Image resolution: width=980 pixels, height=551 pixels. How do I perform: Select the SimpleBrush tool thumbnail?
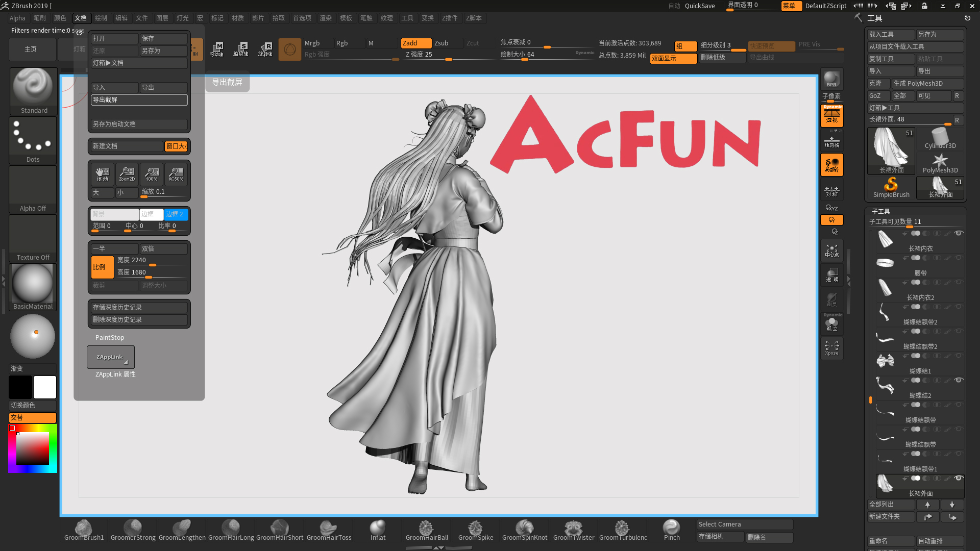891,187
